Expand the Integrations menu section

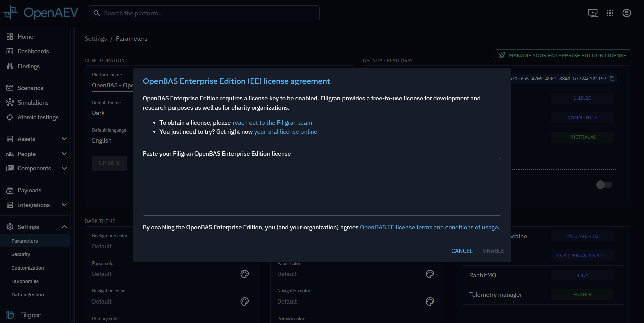click(64, 205)
